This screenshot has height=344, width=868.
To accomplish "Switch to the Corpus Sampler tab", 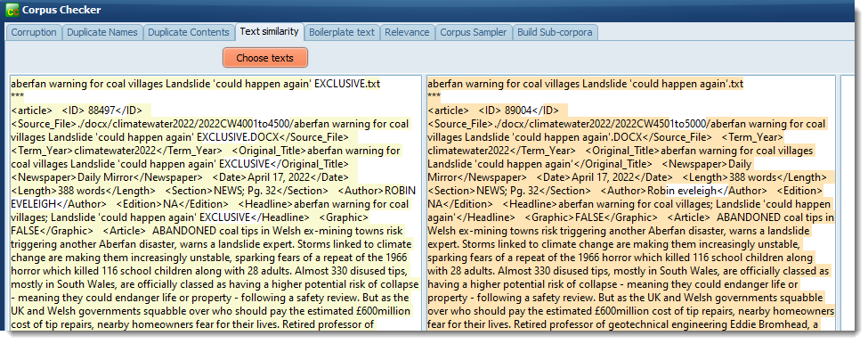I will [474, 32].
